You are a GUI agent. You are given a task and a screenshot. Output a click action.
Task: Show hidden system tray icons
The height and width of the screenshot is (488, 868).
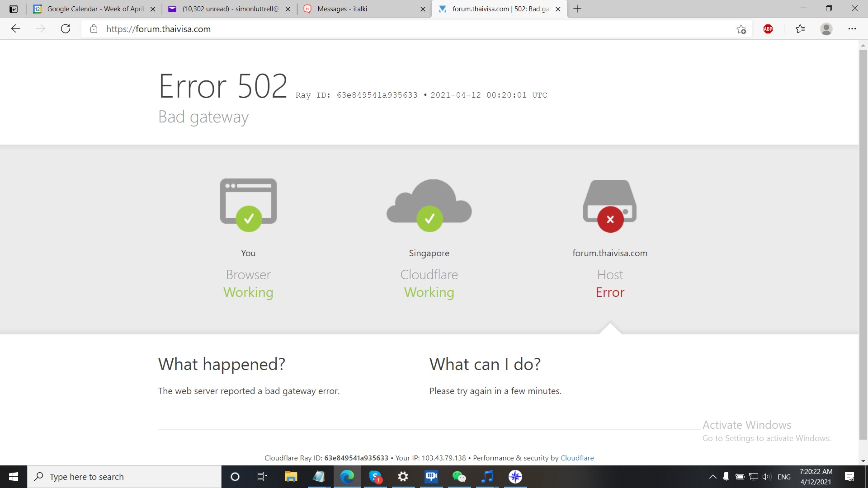click(712, 477)
